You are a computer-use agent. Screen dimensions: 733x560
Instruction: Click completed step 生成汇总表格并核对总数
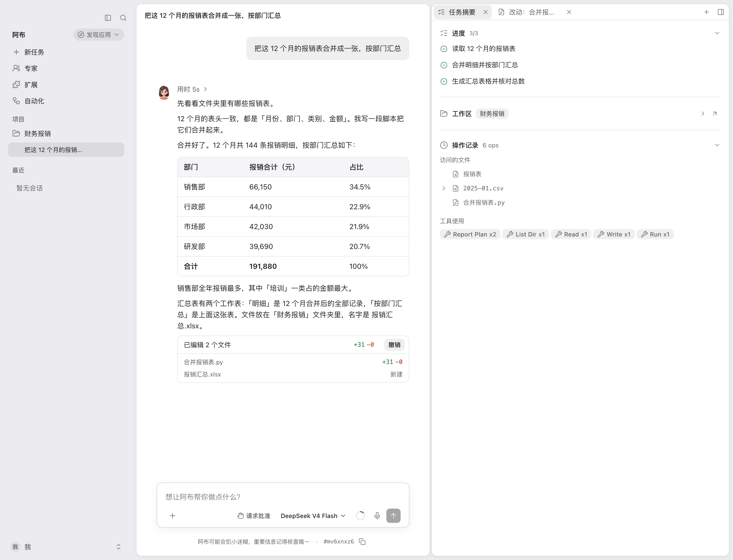coord(488,81)
